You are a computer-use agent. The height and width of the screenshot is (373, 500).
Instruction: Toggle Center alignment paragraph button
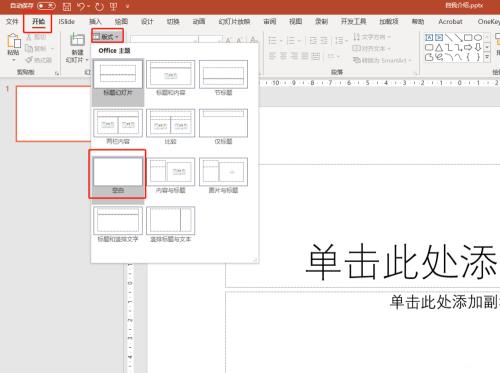(283, 56)
